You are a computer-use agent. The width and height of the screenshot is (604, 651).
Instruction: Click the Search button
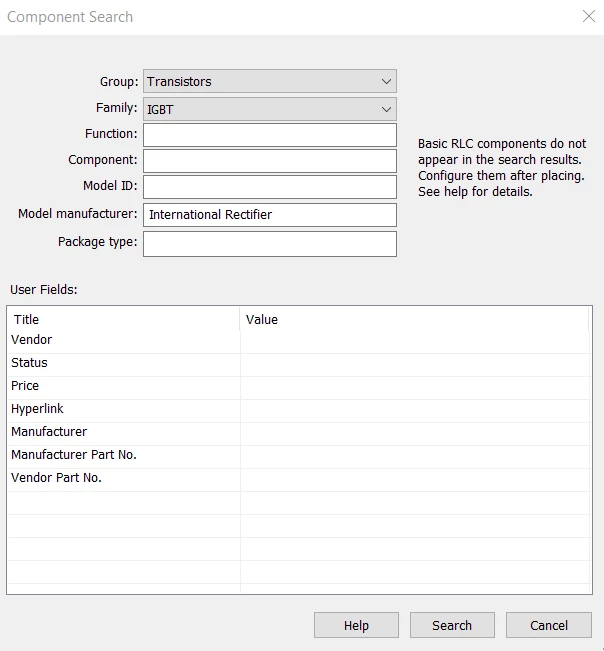(452, 625)
